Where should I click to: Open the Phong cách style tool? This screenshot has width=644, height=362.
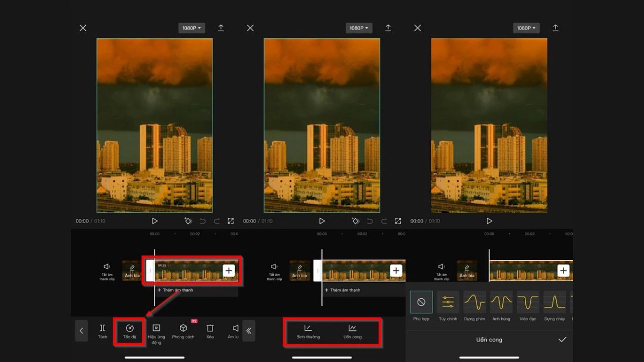click(x=183, y=331)
